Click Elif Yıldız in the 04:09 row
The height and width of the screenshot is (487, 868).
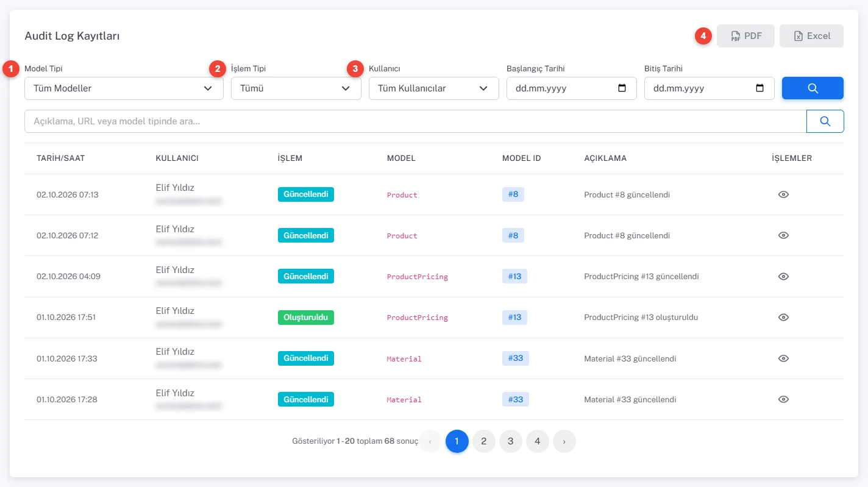point(175,270)
